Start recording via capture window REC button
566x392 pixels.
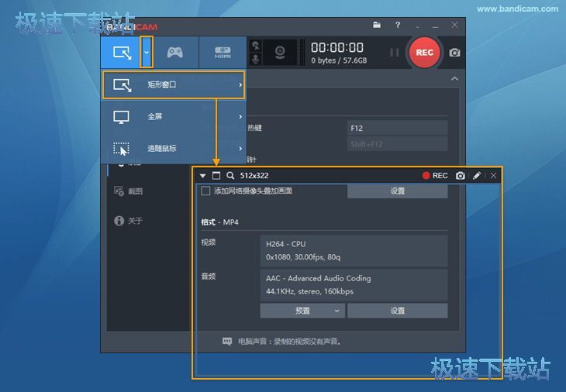(435, 176)
